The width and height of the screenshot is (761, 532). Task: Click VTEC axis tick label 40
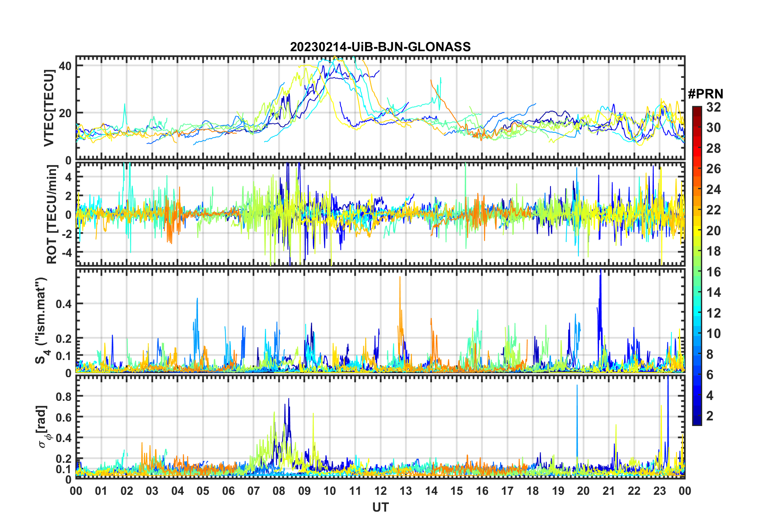click(x=65, y=66)
